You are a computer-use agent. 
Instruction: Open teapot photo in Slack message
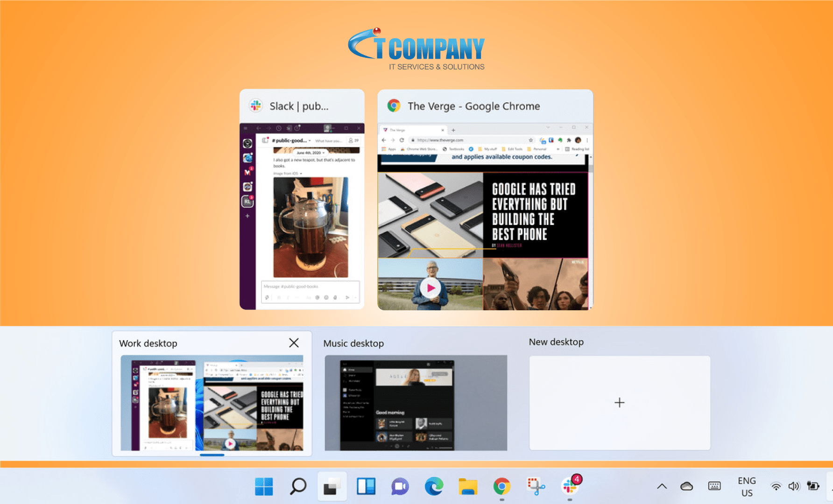click(311, 227)
